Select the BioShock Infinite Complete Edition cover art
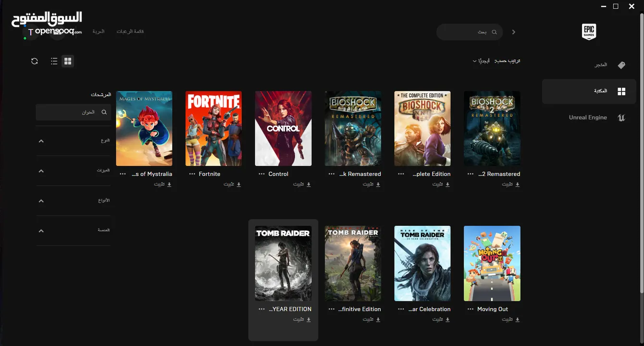Screen dimensions: 644x346 [x=422, y=128]
